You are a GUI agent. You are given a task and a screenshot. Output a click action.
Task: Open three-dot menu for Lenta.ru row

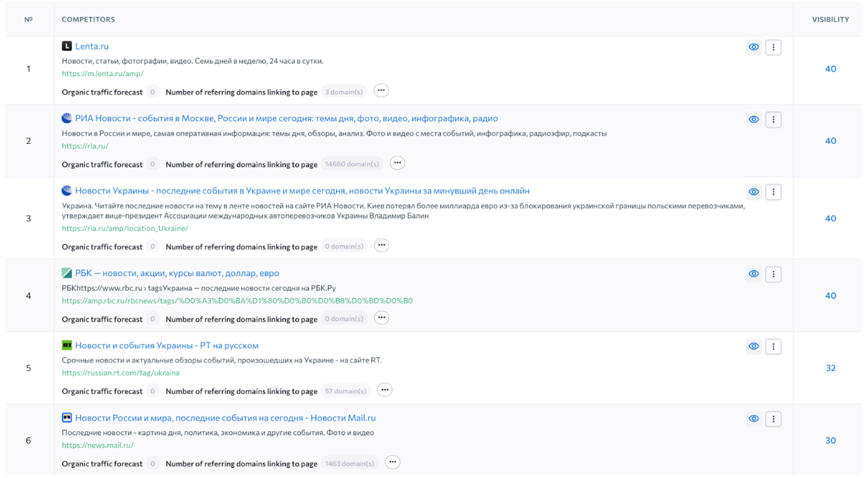[x=773, y=48]
